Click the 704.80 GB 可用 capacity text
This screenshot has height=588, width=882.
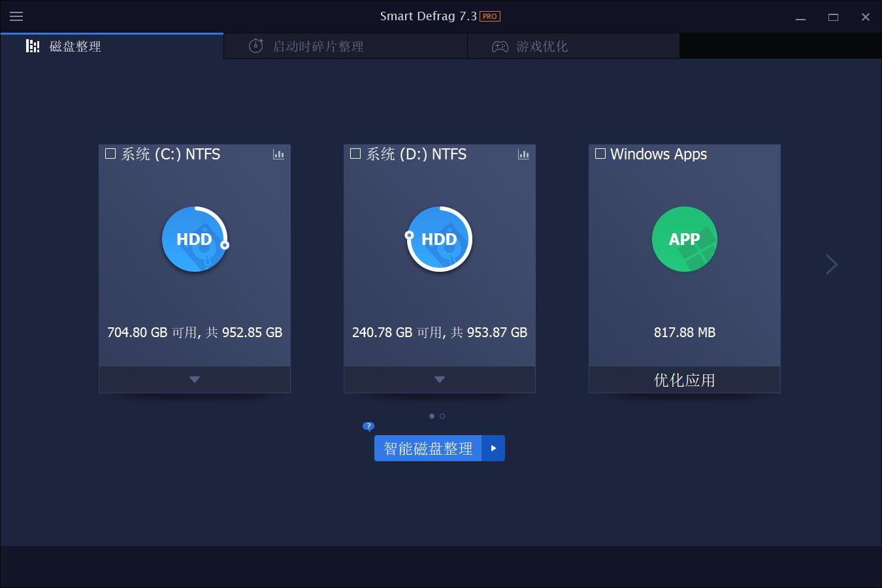[195, 333]
